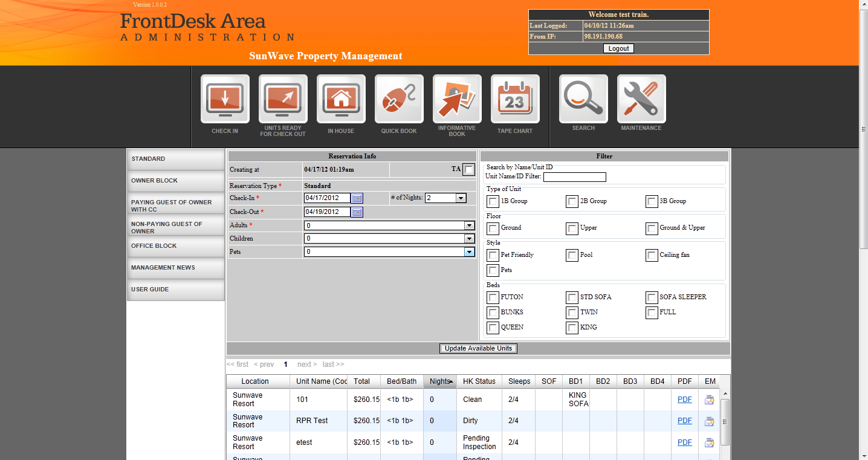Click the results table vertical scrollbar

(725, 421)
